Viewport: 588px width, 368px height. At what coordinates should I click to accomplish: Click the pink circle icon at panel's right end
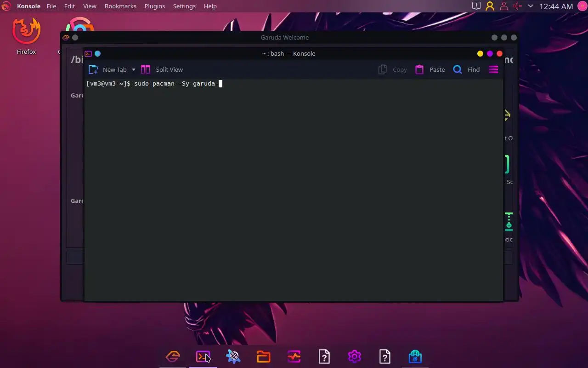click(582, 6)
